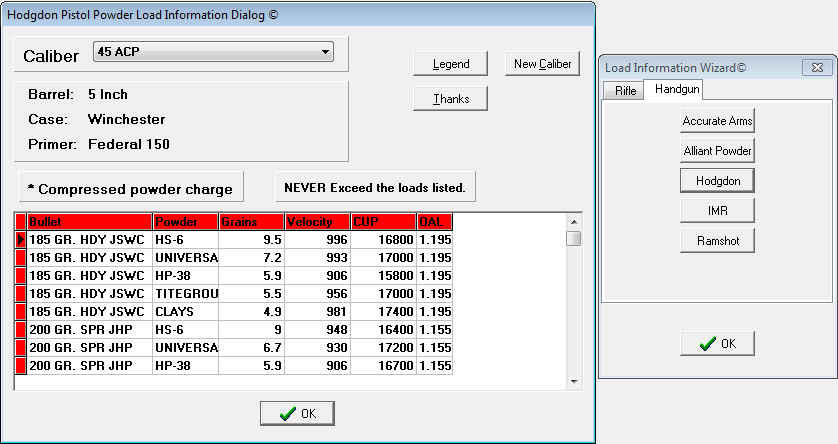Click the CUP column header

tap(384, 221)
